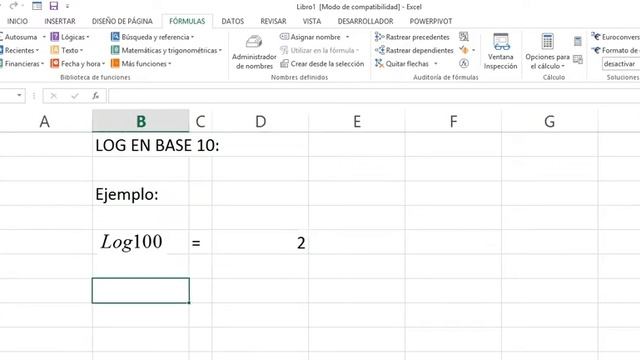Open the INSERTAR ribbon tab
Screen dimensions: 640x360
tap(60, 21)
